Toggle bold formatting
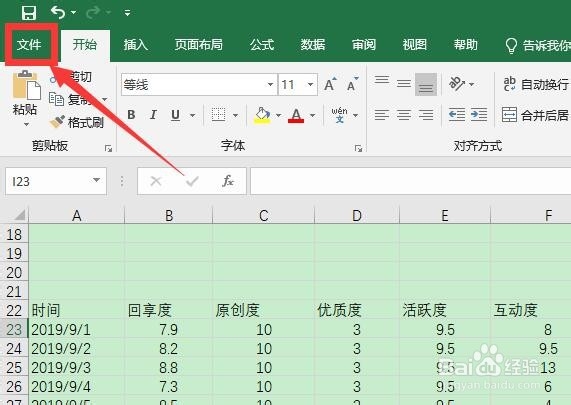Screen dimensions: 571x405 [x=131, y=115]
